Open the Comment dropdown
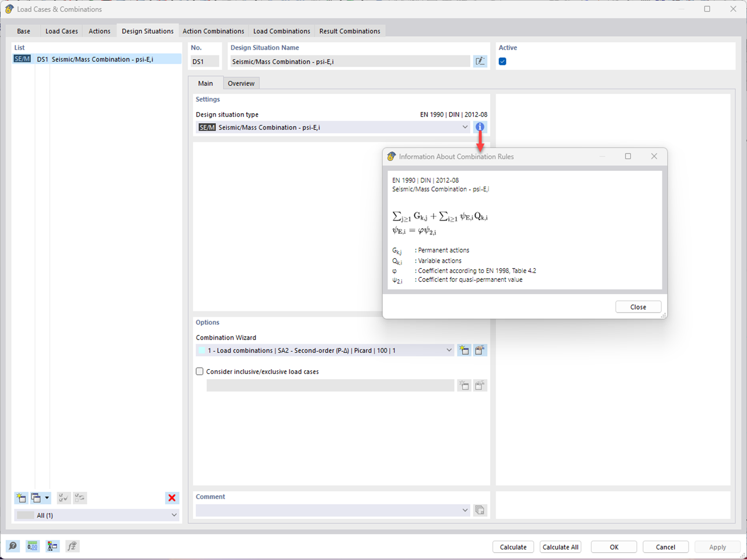The image size is (747, 560). 465,510
